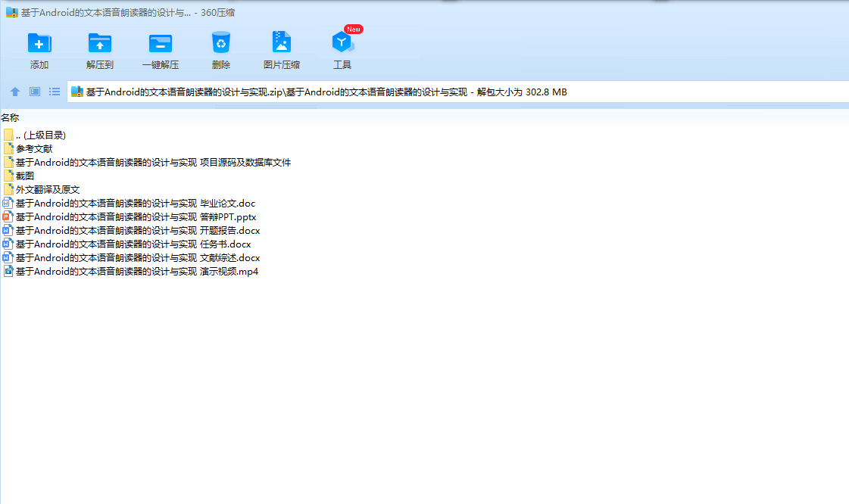Viewport: 849px width, 504px height.
Task: Go up one level with the up arrow
Action: 15,92
